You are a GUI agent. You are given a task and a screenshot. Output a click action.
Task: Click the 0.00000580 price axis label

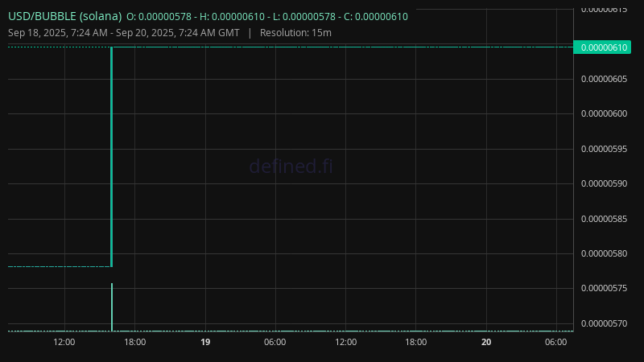tap(605, 253)
